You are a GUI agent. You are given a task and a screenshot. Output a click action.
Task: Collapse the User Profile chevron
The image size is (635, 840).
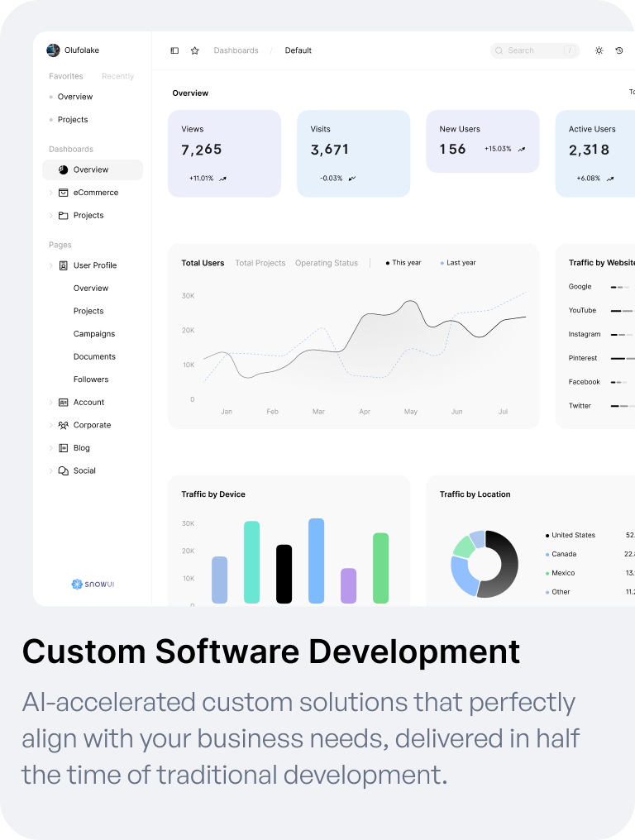pos(51,265)
